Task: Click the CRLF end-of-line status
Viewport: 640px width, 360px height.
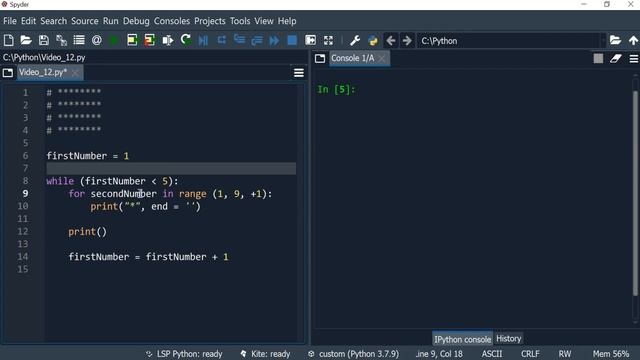Action: click(x=530, y=353)
